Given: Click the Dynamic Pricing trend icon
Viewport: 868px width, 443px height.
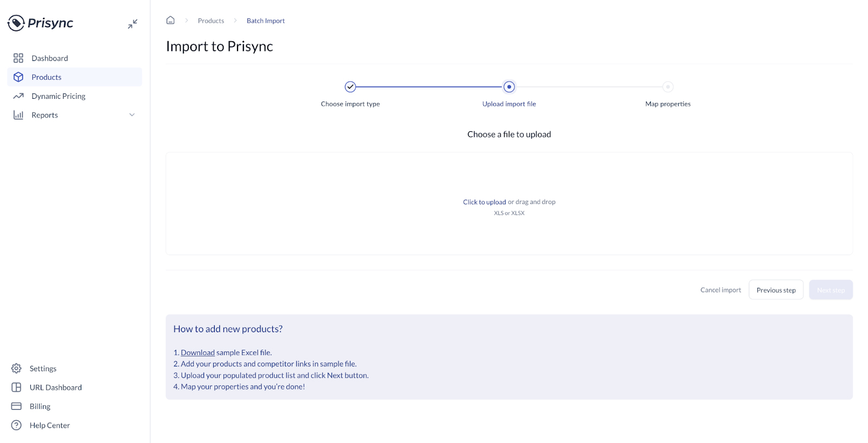Looking at the screenshot, I should 18,96.
